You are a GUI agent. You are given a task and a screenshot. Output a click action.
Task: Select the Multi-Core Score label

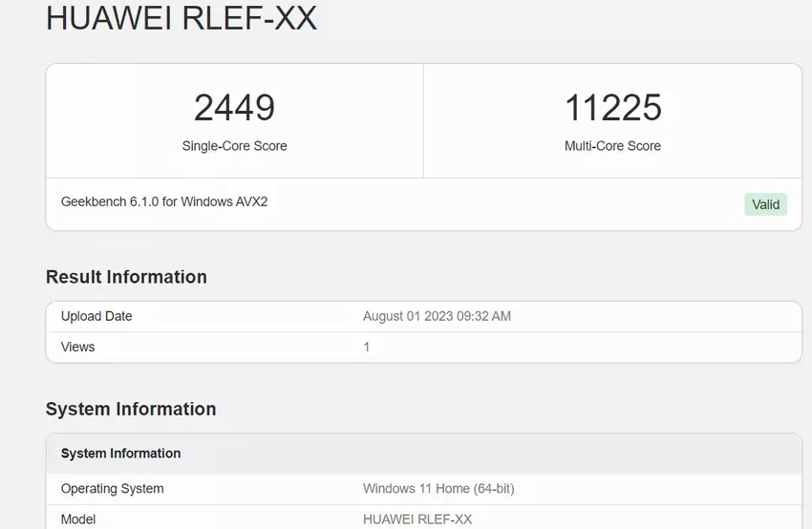612,146
